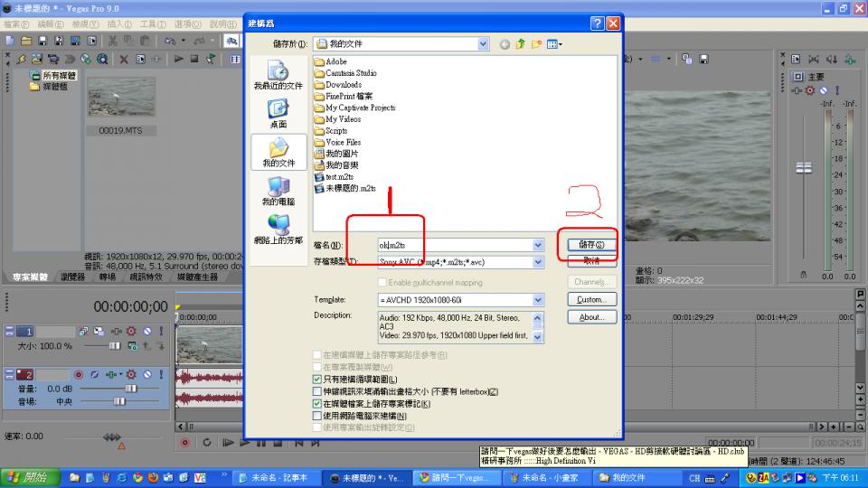Viewport: 868px width, 488px height.
Task: Open the 檔案(F) menu
Action: tap(16, 24)
